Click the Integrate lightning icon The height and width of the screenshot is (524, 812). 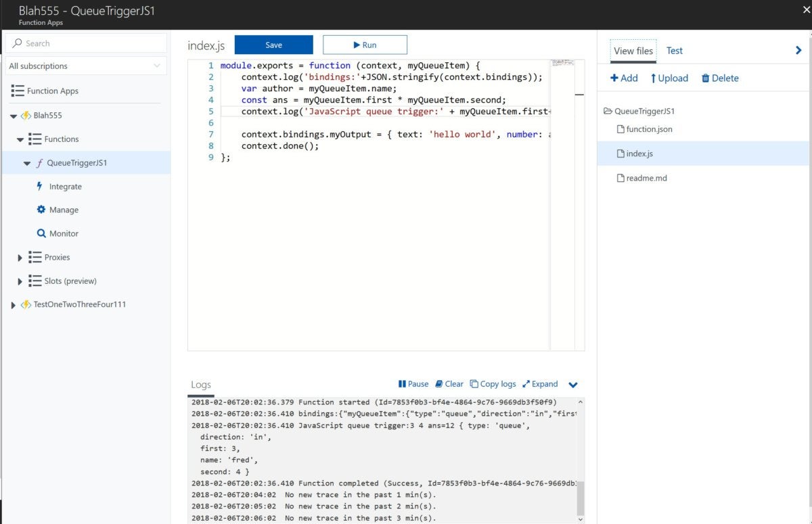40,186
